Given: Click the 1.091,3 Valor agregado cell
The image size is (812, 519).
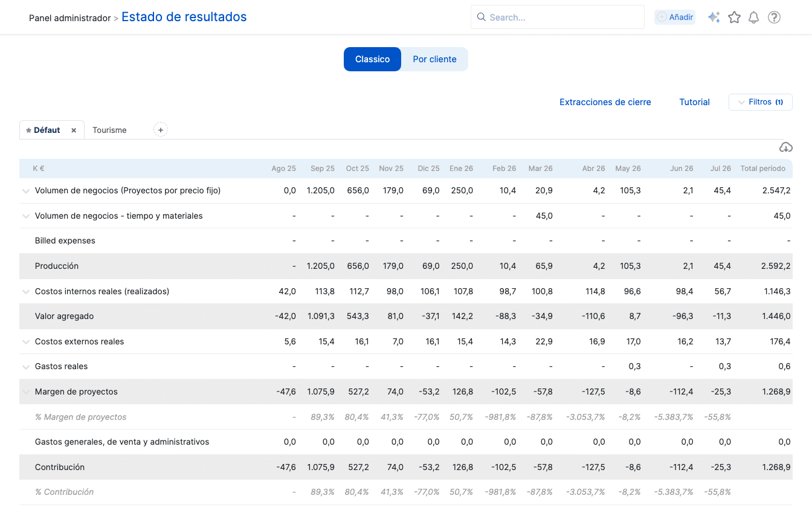Looking at the screenshot, I should tap(321, 316).
